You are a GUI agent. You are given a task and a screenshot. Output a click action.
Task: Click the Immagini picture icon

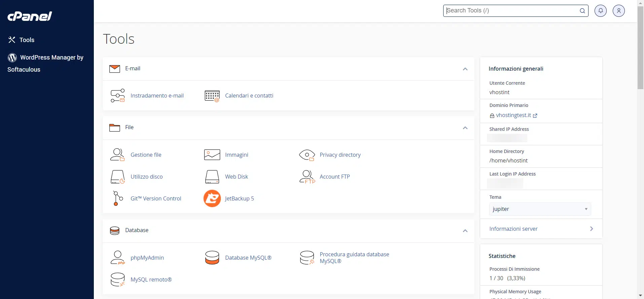coord(212,155)
